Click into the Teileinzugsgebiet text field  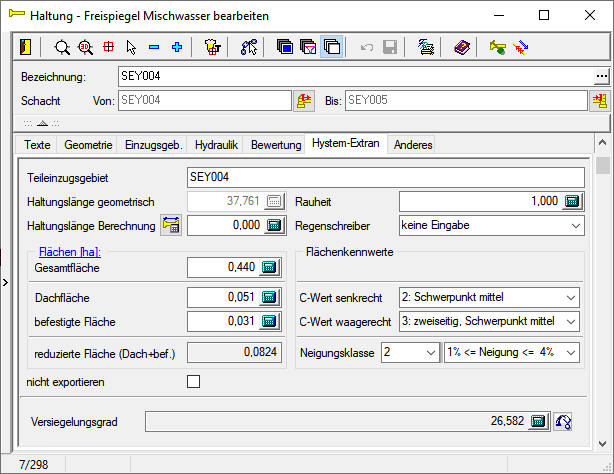pyautogui.click(x=384, y=176)
